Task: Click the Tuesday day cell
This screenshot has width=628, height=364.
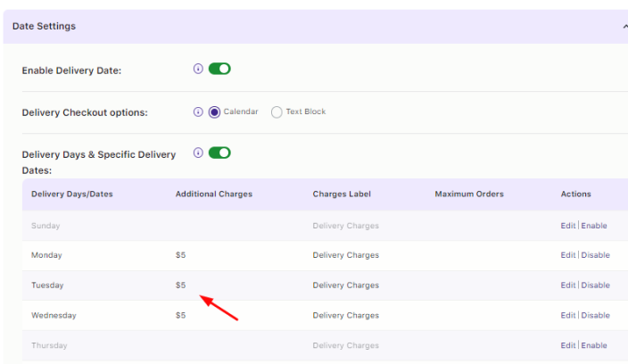Action: (47, 285)
